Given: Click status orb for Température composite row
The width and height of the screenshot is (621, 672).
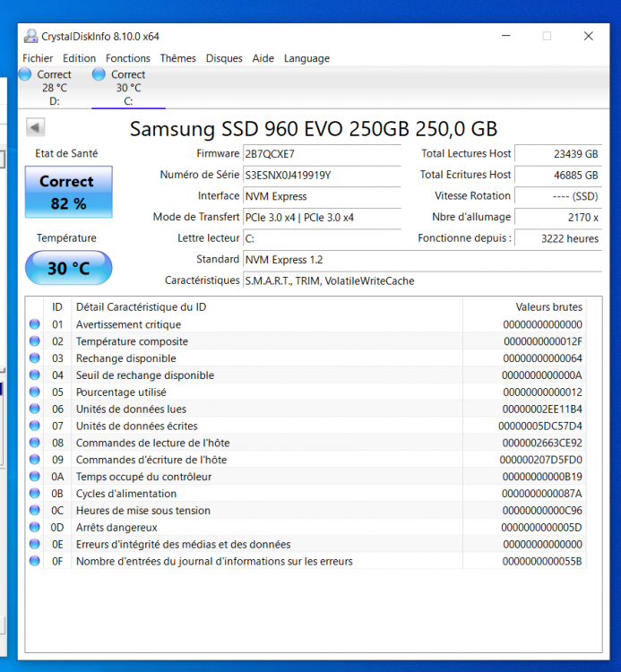Looking at the screenshot, I should coord(35,341).
